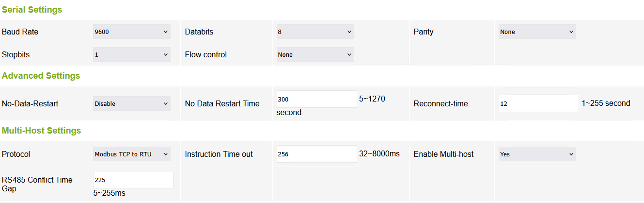
Task: Click the Protocol label
Action: (x=16, y=154)
